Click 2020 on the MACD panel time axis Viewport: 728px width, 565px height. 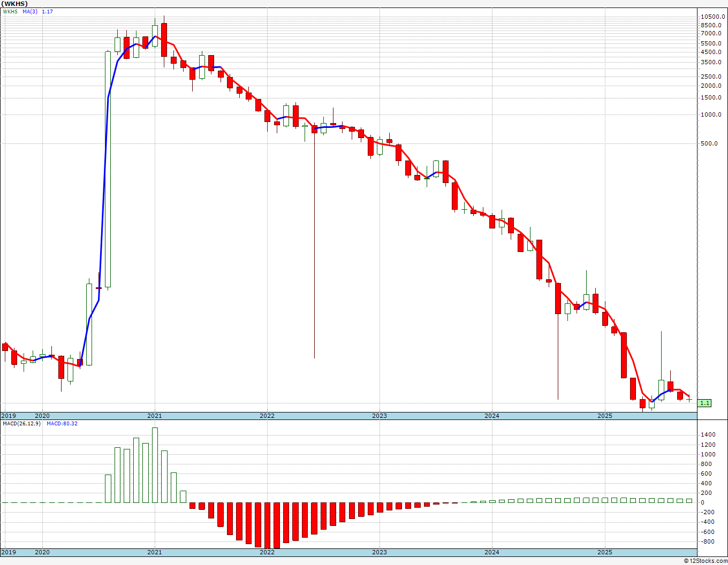tap(42, 552)
